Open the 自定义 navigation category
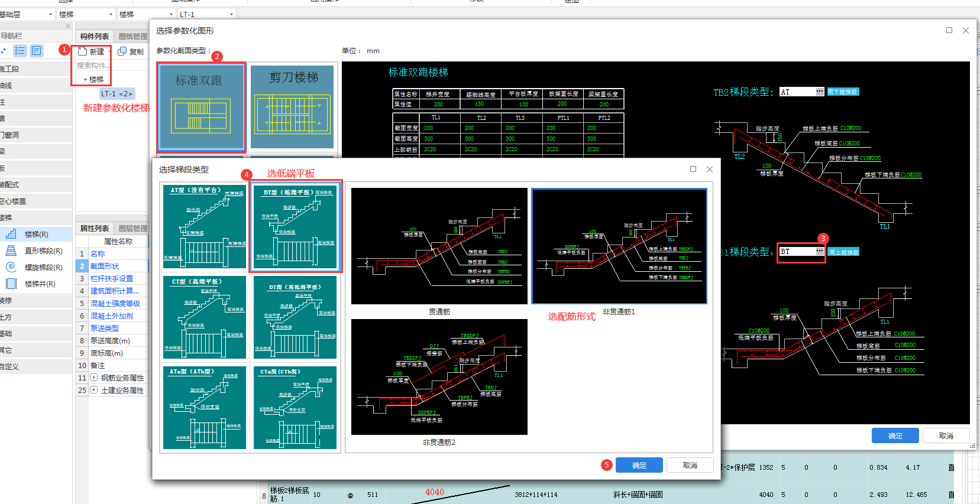 coord(35,367)
